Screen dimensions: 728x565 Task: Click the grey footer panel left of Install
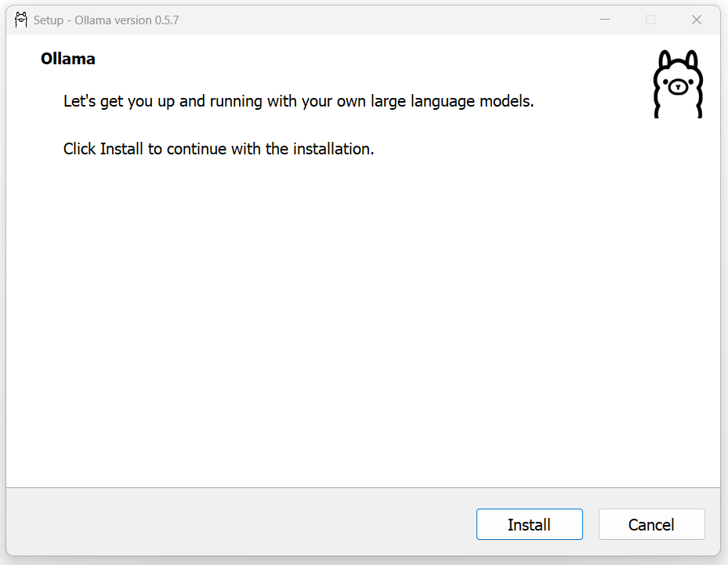tap(241, 524)
